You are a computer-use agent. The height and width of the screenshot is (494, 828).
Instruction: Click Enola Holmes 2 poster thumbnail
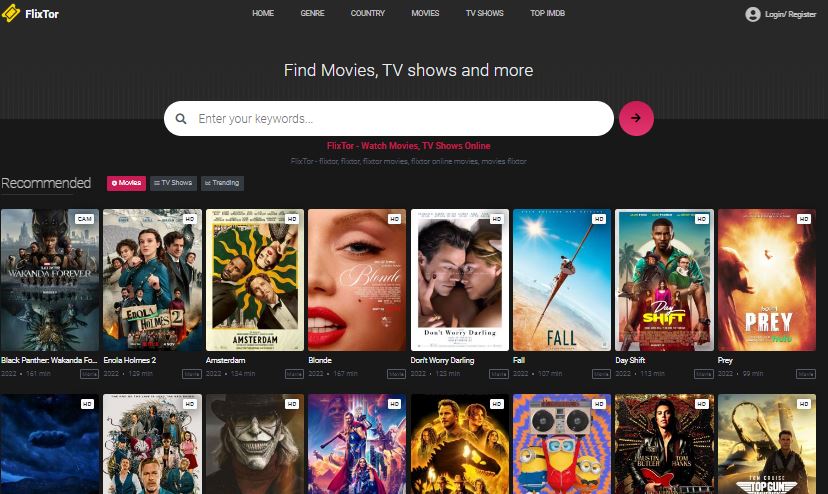[x=153, y=280]
